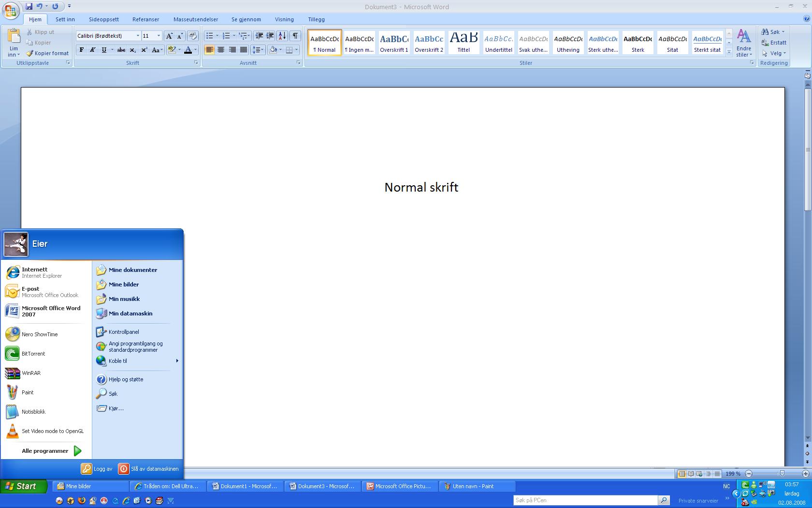The width and height of the screenshot is (812, 508).
Task: Expand the bullet list dropdown arrow
Action: 217,36
